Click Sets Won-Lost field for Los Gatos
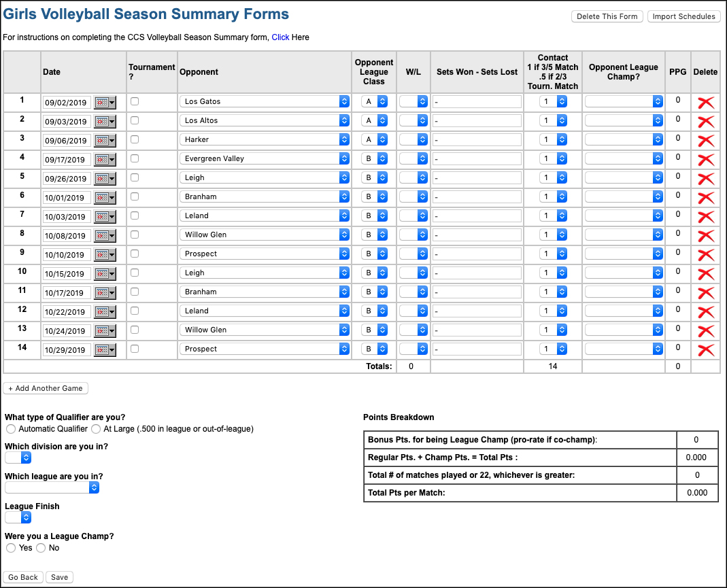727x588 pixels. tap(477, 101)
